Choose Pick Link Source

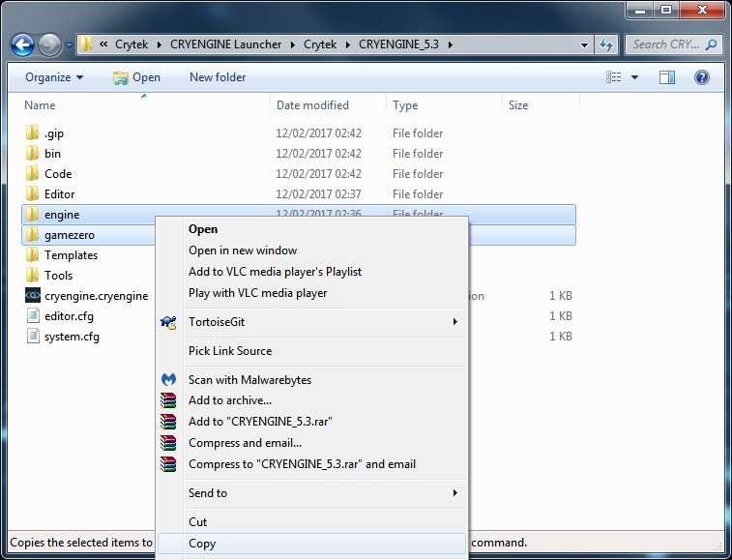coord(311,351)
